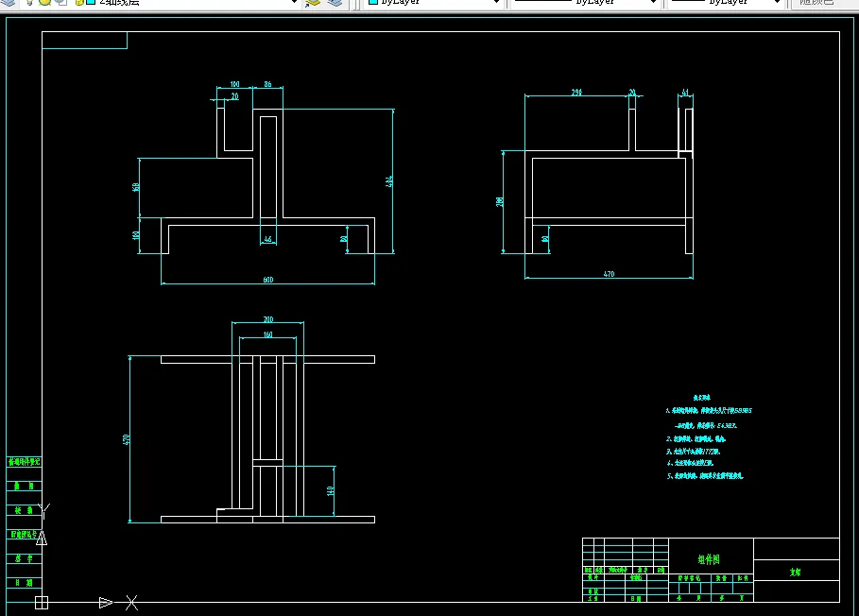Select the top-left revision box of drawing frame
Image resolution: width=859 pixels, height=616 pixels.
(84, 40)
